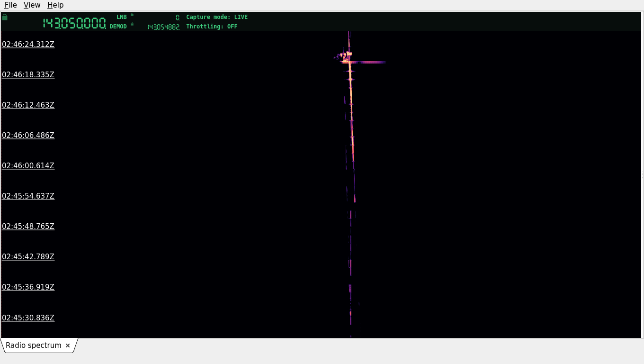Viewport: 644px width, 364px height.
Task: Select the 02:46:18.335Z timestamp
Action: pyautogui.click(x=28, y=75)
